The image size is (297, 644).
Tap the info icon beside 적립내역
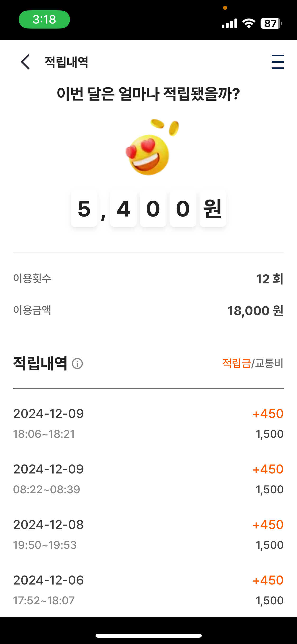[x=77, y=364]
